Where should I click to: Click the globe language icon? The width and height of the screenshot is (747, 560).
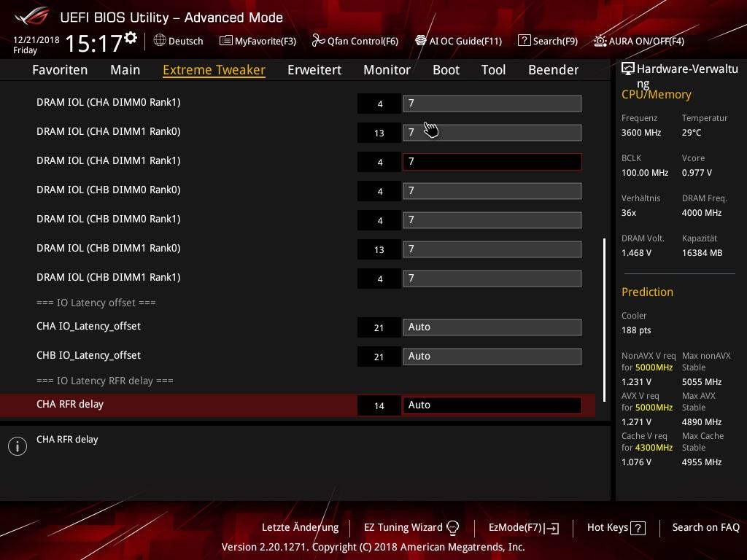click(x=160, y=41)
